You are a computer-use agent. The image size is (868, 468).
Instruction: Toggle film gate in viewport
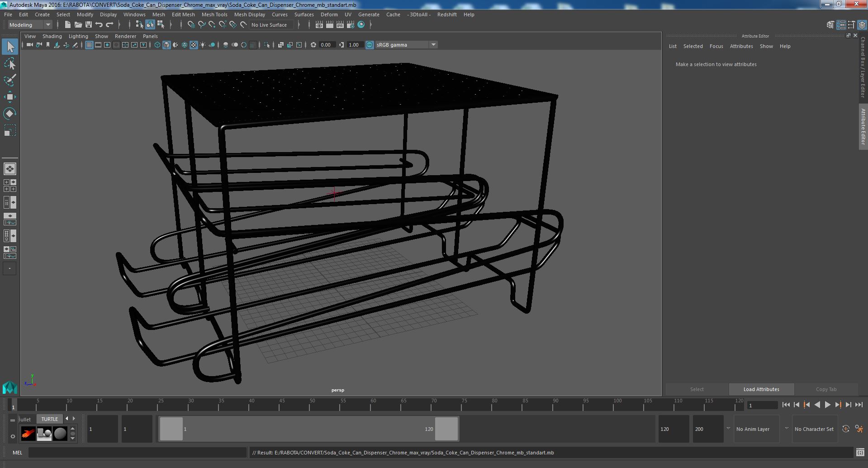click(x=98, y=45)
